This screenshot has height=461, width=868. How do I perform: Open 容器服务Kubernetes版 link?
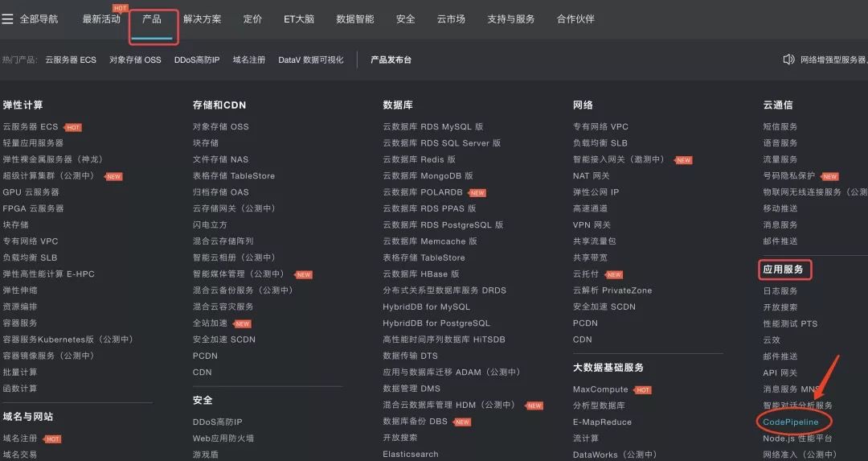(x=68, y=339)
